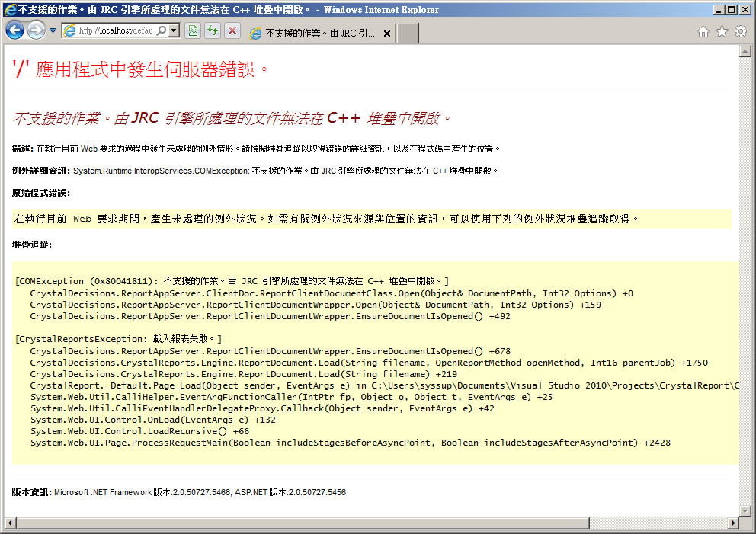This screenshot has height=534, width=756.
Task: Click the EnsureDocumentIsOpened() +492 line
Action: coord(270,316)
